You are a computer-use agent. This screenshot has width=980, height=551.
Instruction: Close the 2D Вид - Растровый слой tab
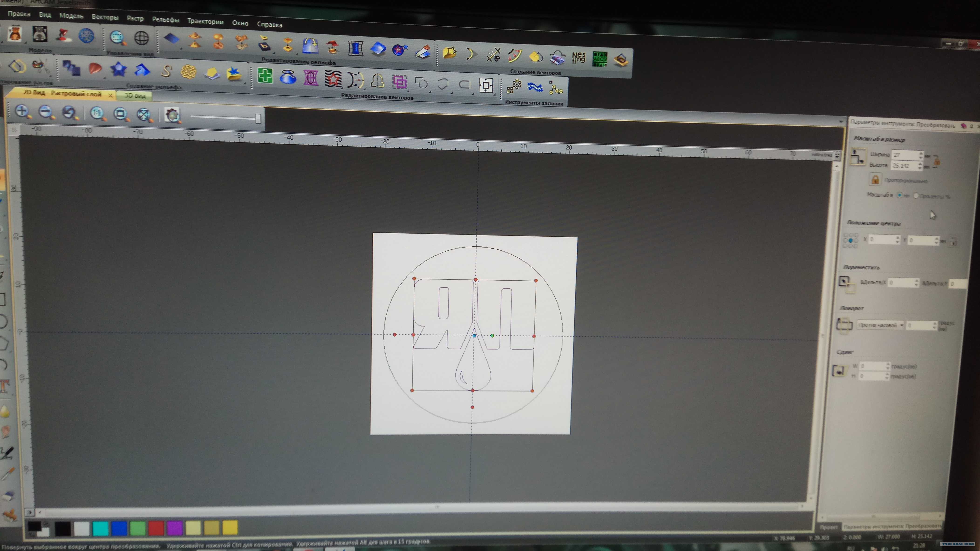[x=110, y=95]
